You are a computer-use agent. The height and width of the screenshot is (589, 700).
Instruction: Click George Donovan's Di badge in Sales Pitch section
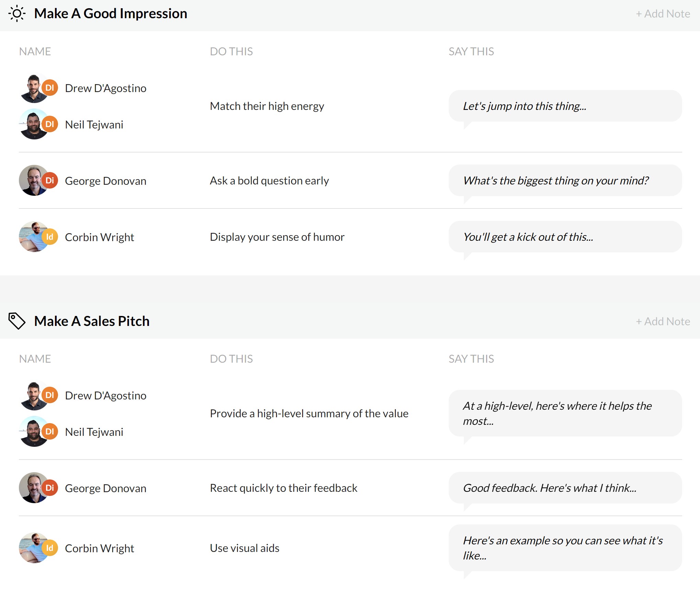pos(50,488)
